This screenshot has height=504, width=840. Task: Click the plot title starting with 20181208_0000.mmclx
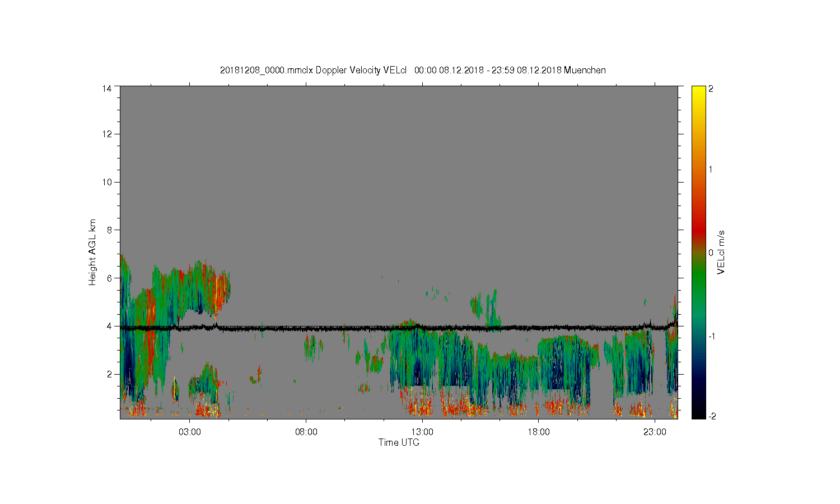point(413,71)
